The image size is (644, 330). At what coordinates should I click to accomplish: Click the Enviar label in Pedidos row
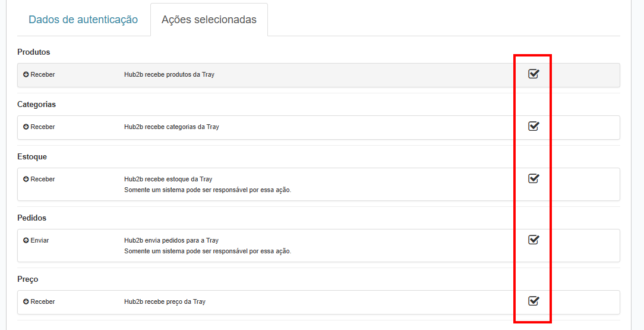click(x=40, y=240)
